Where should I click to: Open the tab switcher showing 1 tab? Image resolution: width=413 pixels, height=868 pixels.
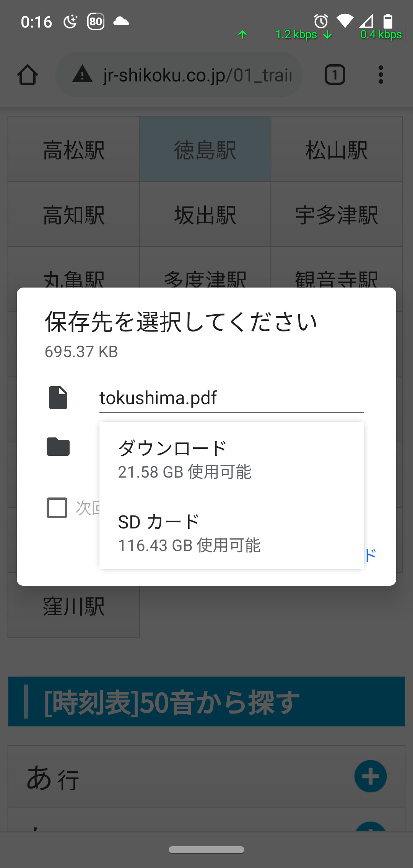pos(335,75)
